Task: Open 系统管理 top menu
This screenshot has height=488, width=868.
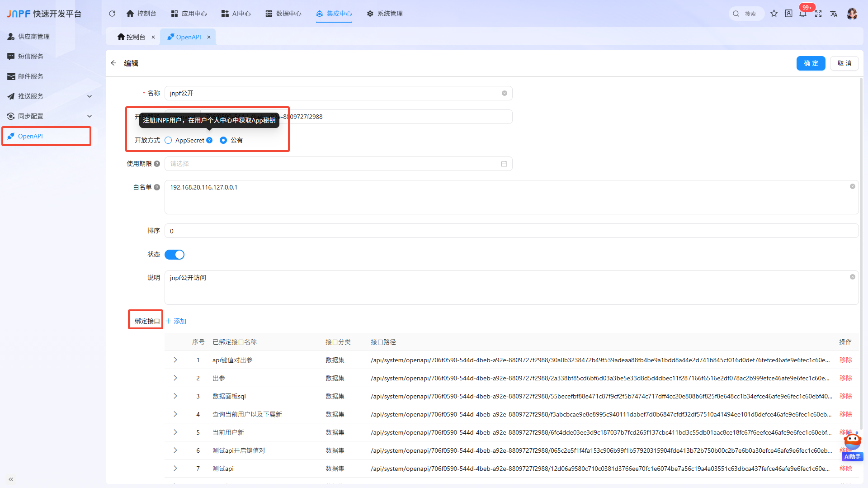Action: 385,14
